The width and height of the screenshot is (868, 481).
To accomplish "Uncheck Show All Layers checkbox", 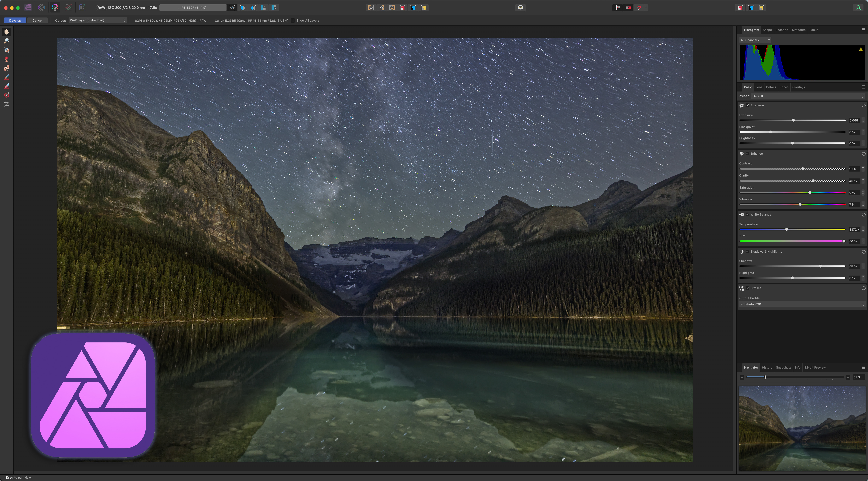I will [293, 21].
